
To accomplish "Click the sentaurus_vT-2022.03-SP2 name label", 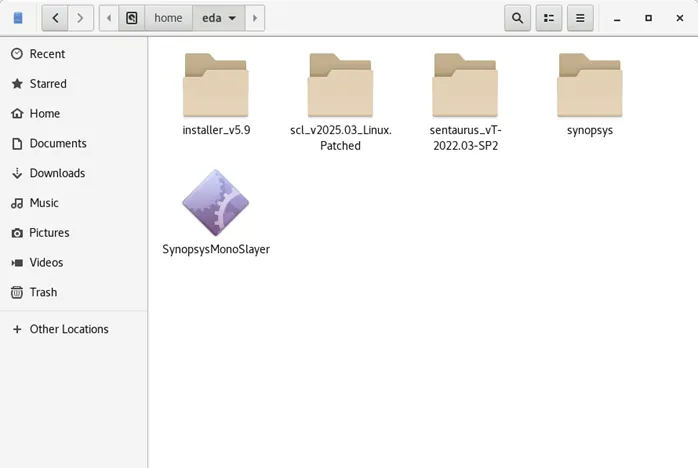I will (466, 138).
